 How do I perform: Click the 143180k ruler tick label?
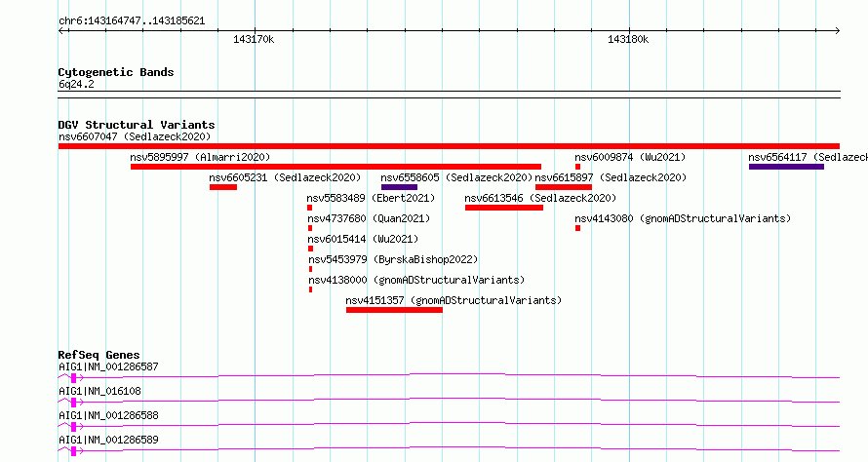[628, 39]
